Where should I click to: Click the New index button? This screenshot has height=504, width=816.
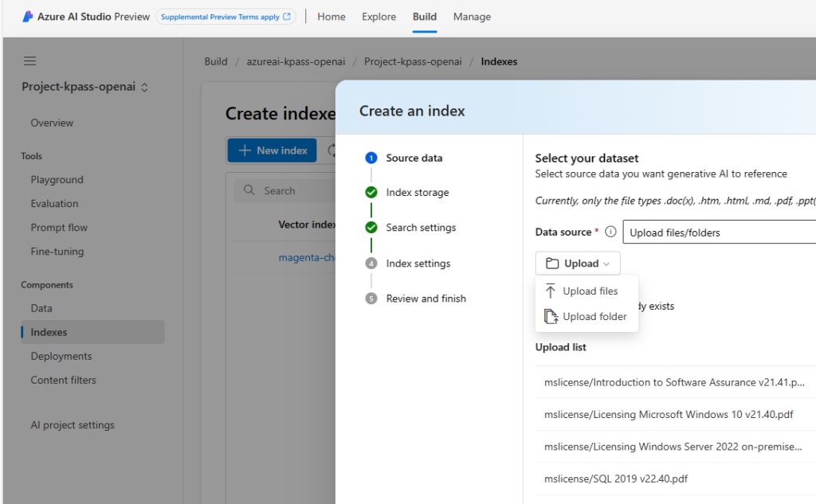pos(273,150)
